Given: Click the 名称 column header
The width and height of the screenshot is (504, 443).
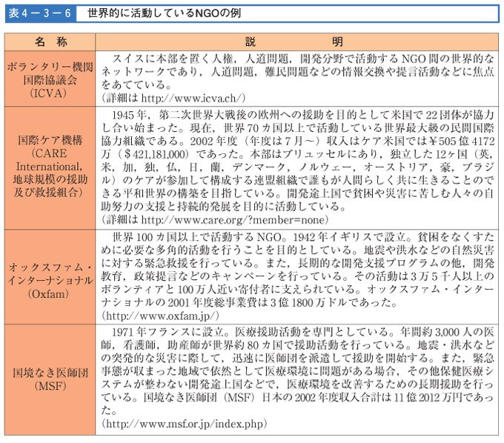Looking at the screenshot, I should pos(50,41).
